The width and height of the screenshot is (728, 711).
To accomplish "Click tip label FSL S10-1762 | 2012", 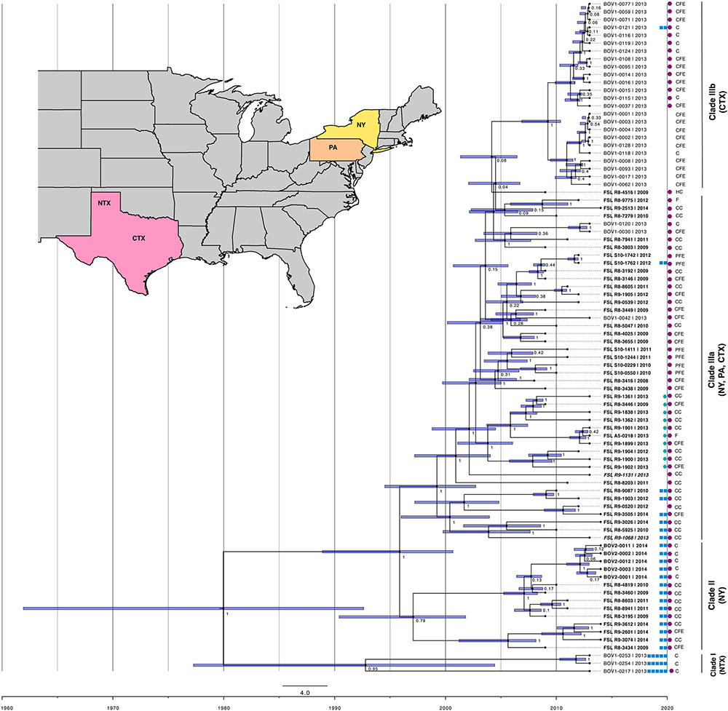I will click(x=627, y=263).
